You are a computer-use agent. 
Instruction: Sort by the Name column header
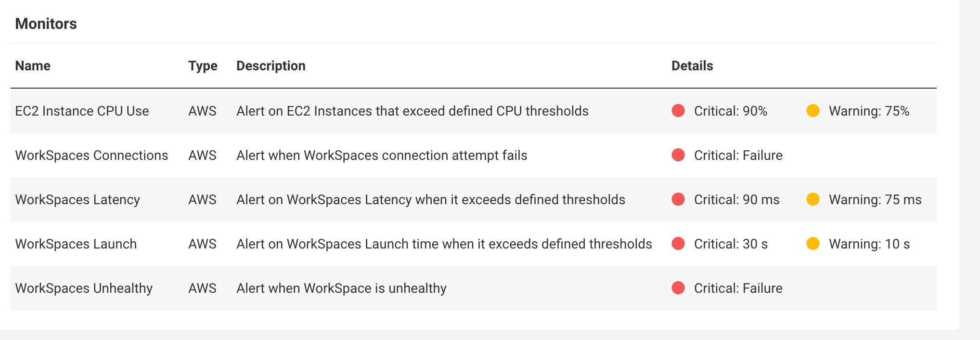click(x=33, y=66)
